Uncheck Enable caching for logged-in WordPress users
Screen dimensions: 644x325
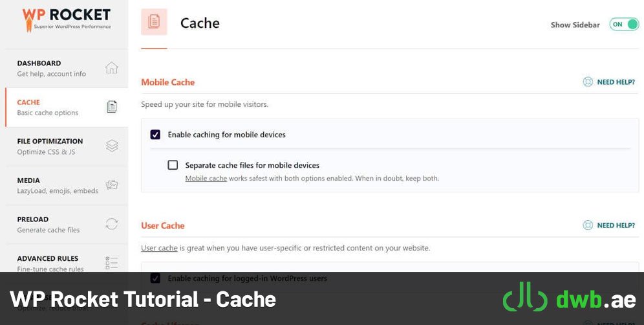[x=155, y=278]
